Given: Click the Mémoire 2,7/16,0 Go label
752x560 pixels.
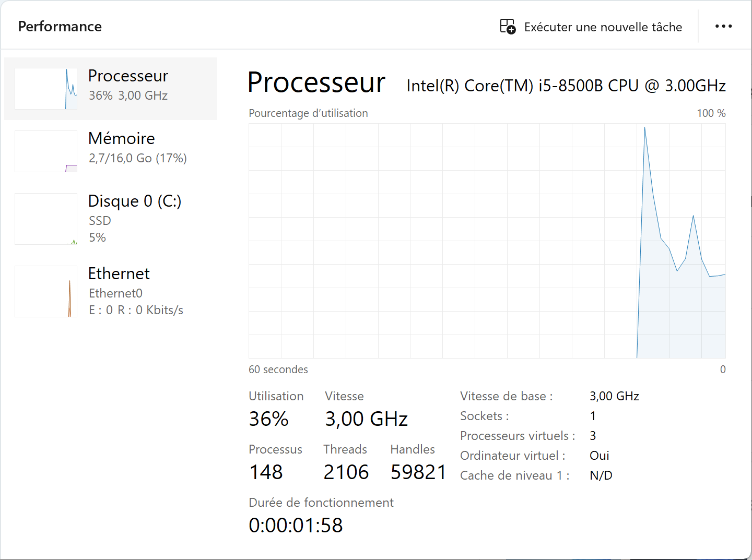Looking at the screenshot, I should pos(138,158).
